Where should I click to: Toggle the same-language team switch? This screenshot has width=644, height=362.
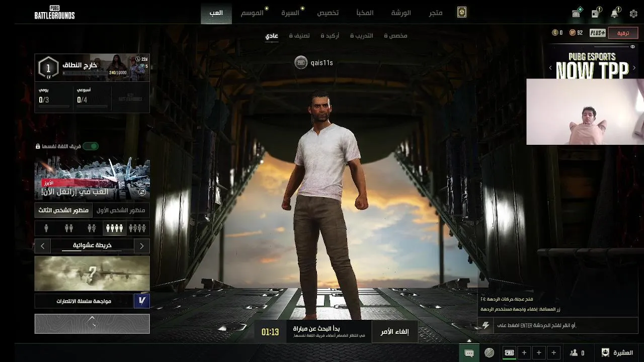[x=91, y=146]
